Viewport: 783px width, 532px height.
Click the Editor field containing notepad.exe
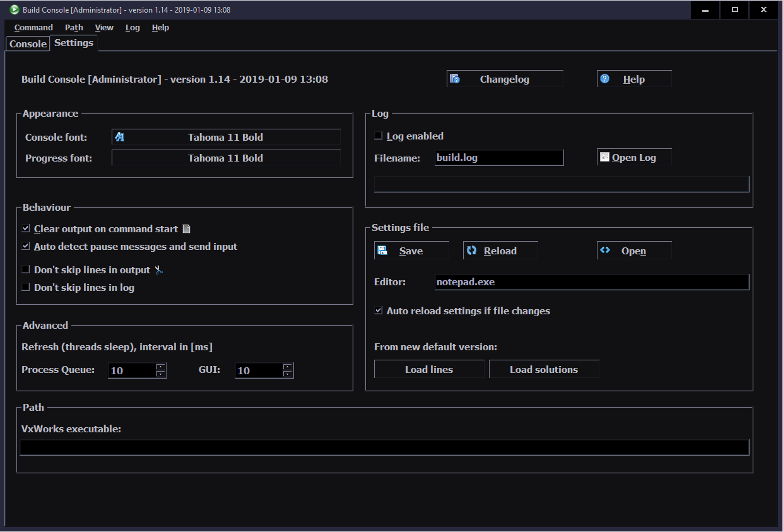(592, 282)
